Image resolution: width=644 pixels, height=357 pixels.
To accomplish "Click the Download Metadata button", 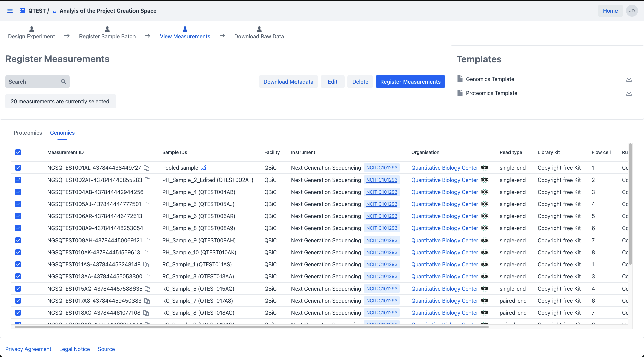I will (288, 82).
